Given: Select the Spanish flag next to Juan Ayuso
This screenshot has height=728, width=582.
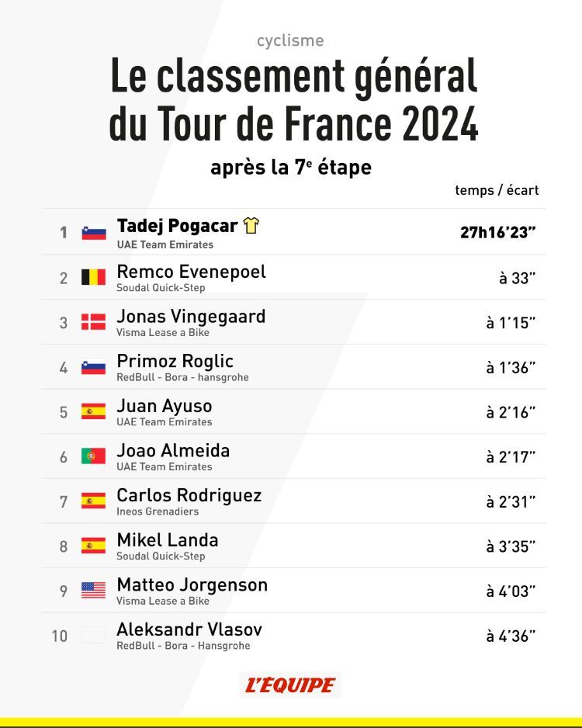Looking at the screenshot, I should coord(94,411).
